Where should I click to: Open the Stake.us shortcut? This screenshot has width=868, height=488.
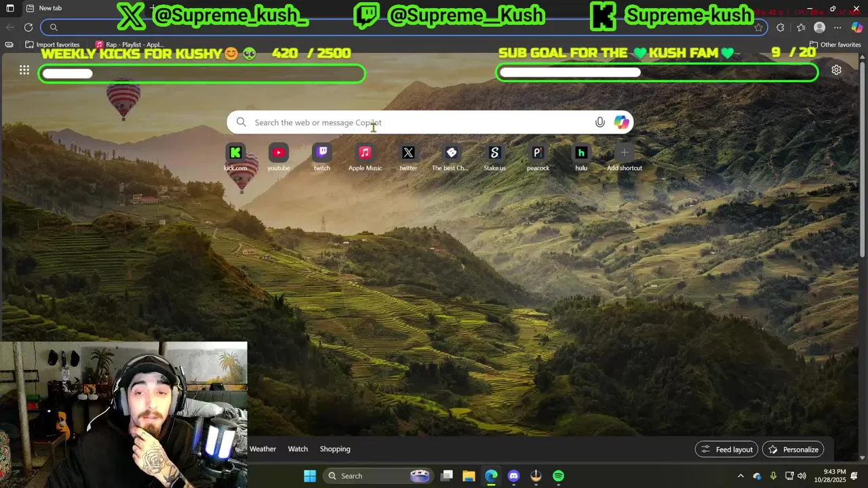tap(494, 157)
